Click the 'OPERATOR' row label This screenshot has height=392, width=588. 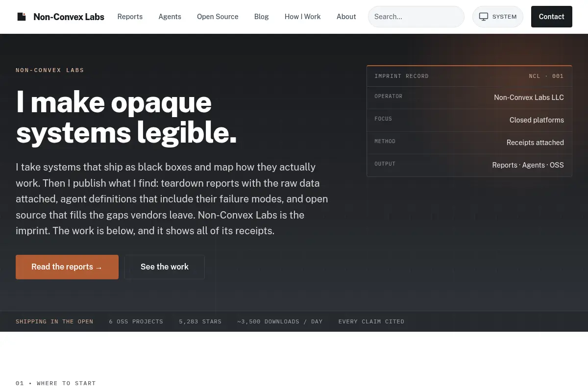[x=389, y=96]
